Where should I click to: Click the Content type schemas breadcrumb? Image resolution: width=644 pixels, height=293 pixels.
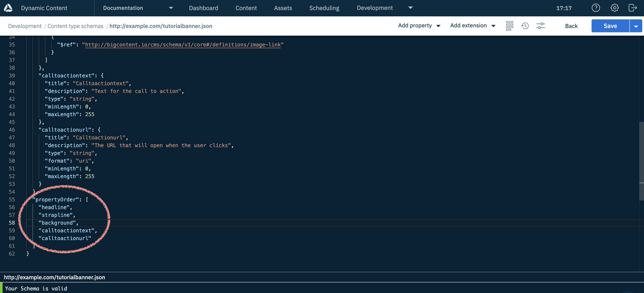pos(75,26)
